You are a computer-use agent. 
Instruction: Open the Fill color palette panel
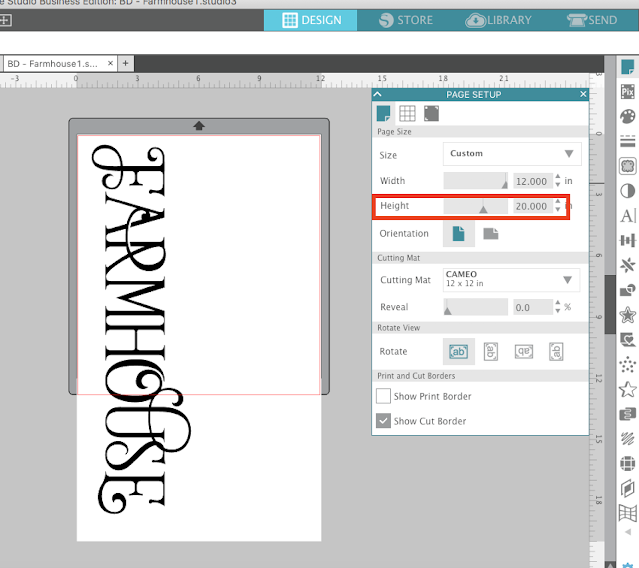[x=628, y=117]
